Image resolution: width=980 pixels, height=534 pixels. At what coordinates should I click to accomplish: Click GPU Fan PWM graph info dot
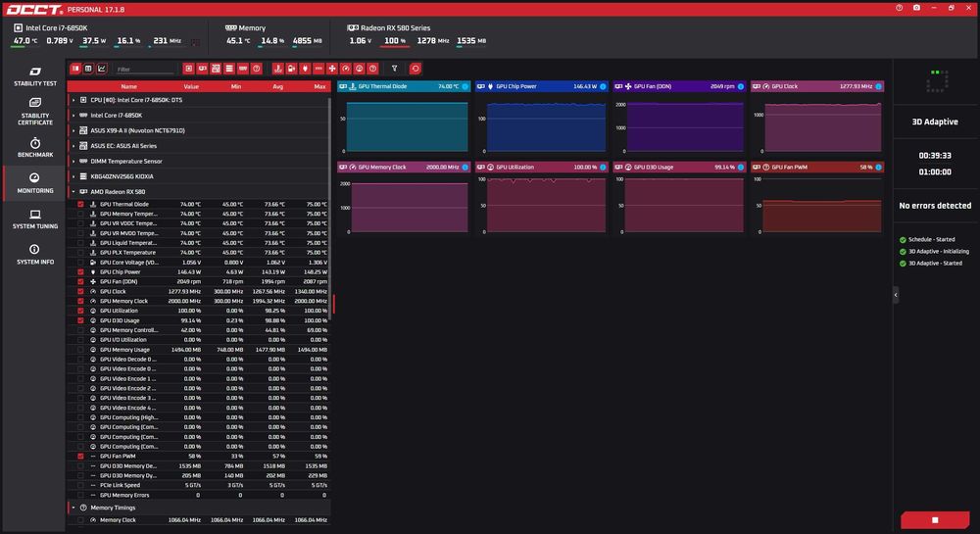pos(878,167)
